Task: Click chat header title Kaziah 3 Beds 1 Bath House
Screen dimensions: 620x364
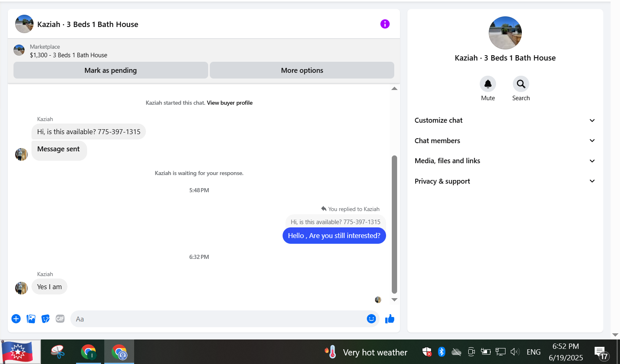Action: (x=88, y=25)
